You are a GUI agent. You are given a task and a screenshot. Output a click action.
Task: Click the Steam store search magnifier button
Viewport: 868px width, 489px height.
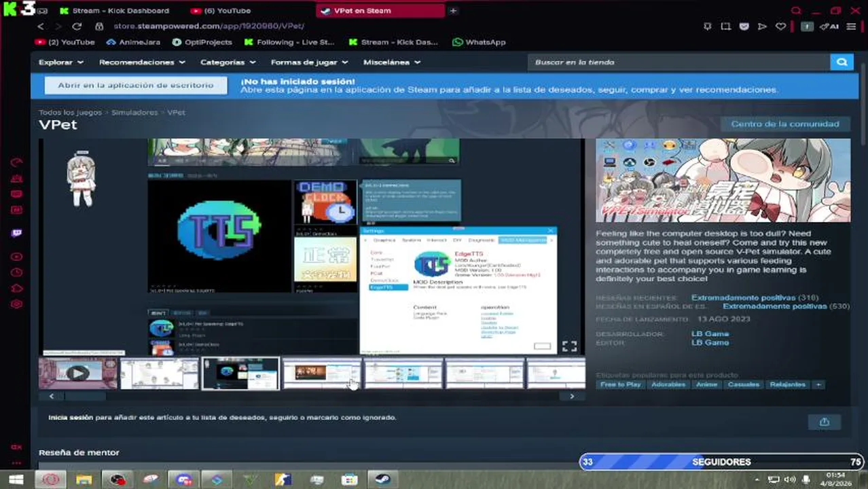(x=842, y=62)
